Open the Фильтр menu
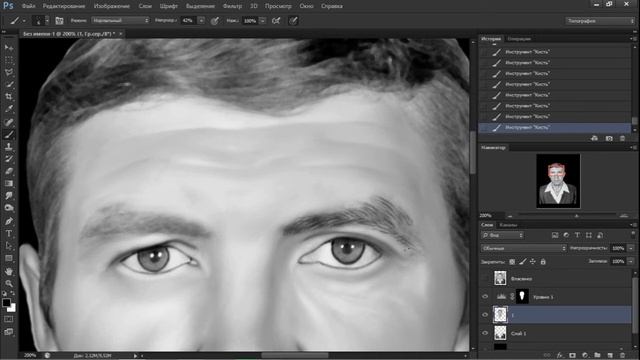The width and height of the screenshot is (640, 360). pos(232,6)
